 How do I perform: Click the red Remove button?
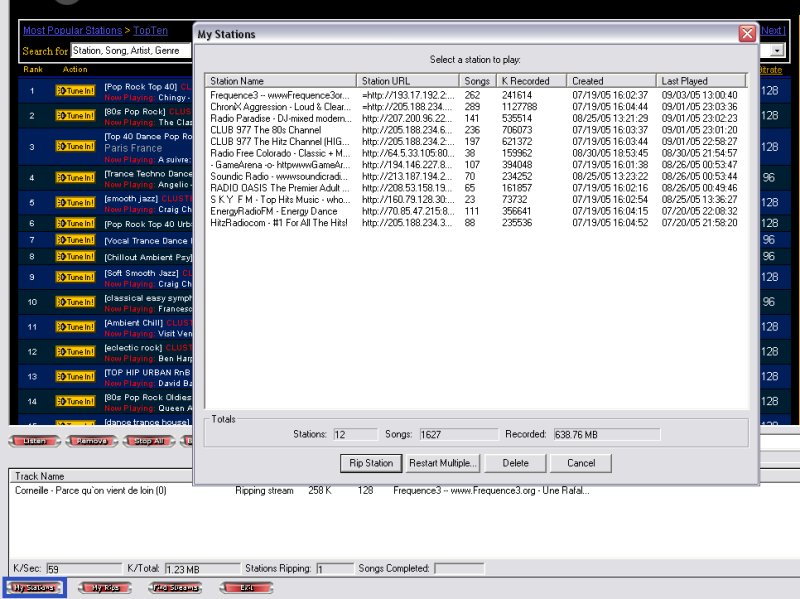[x=92, y=441]
